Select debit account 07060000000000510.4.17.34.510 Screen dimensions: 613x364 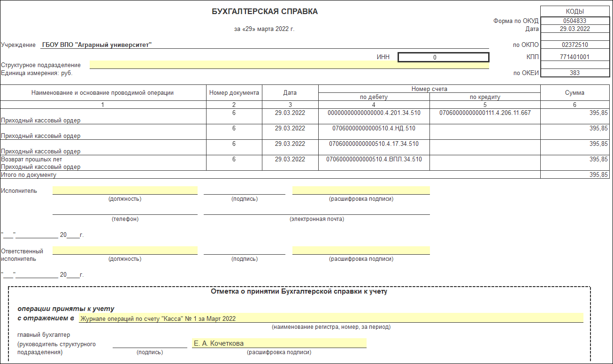[x=374, y=144]
